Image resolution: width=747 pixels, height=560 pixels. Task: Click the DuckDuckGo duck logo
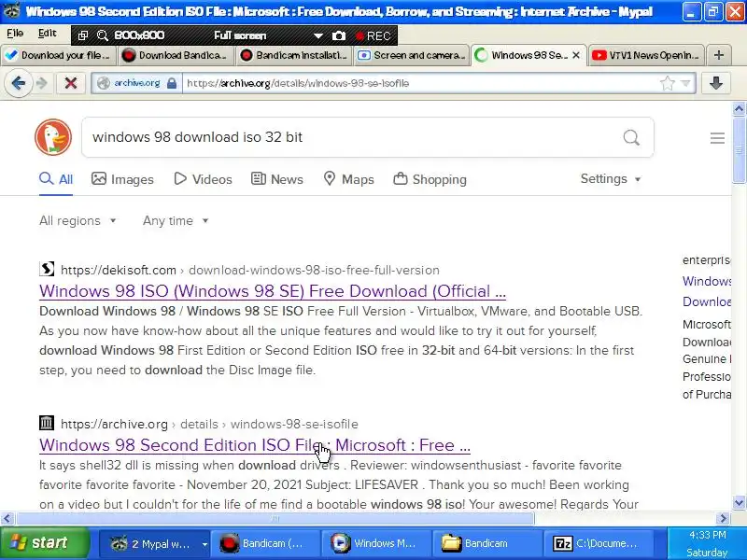pos(53,137)
